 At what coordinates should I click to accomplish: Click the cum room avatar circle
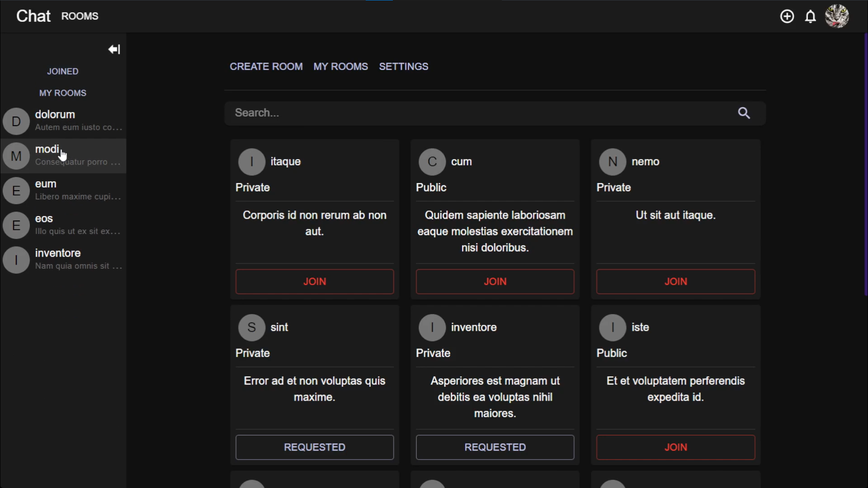pyautogui.click(x=432, y=162)
